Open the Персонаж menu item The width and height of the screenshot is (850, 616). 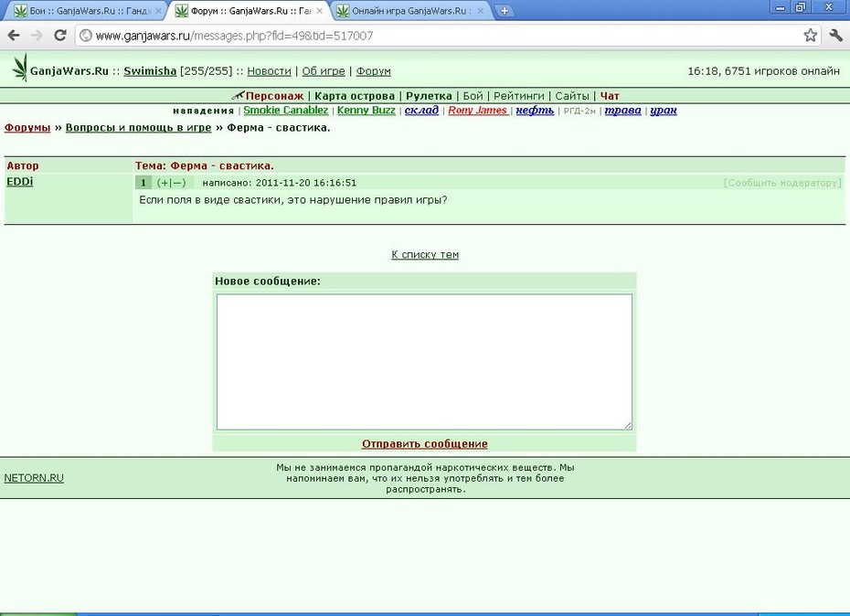point(274,96)
